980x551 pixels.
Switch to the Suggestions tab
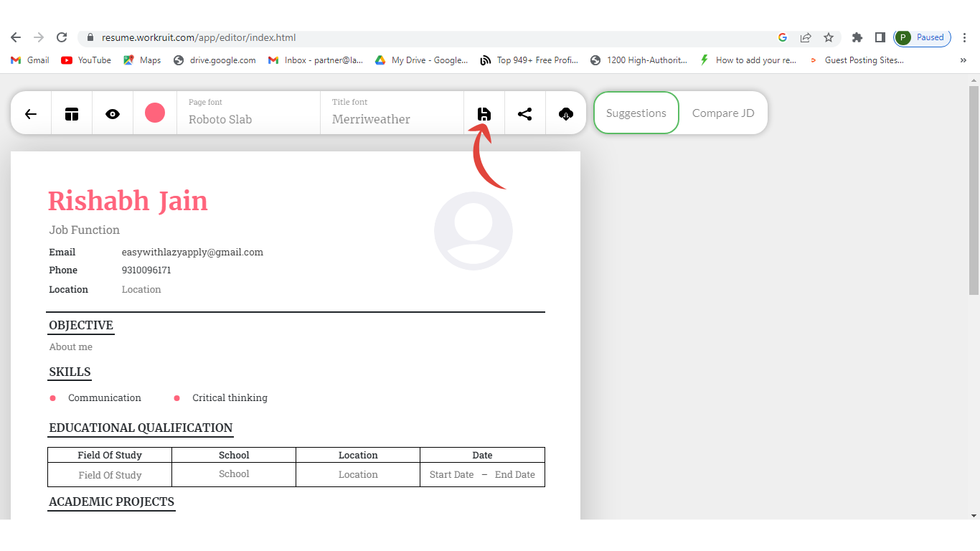[636, 113]
